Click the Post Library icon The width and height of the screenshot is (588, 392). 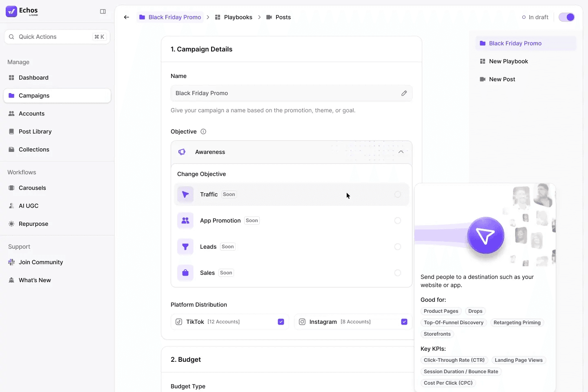click(x=11, y=131)
